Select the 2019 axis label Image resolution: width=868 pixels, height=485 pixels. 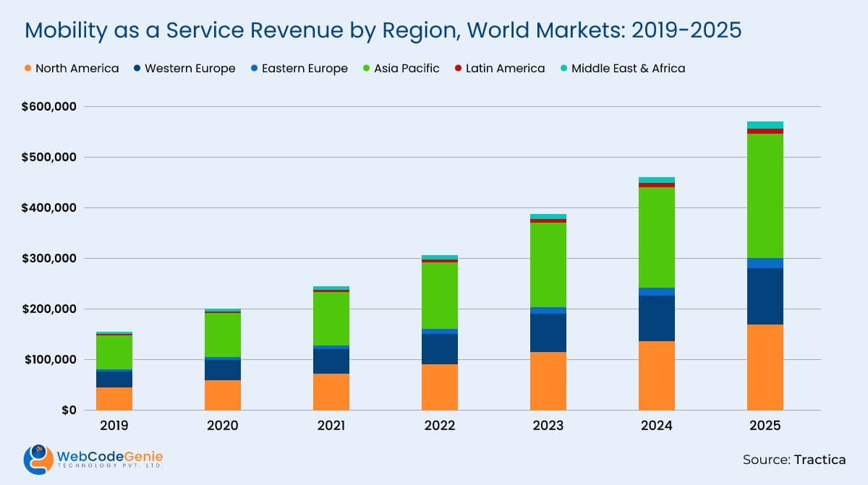(113, 426)
